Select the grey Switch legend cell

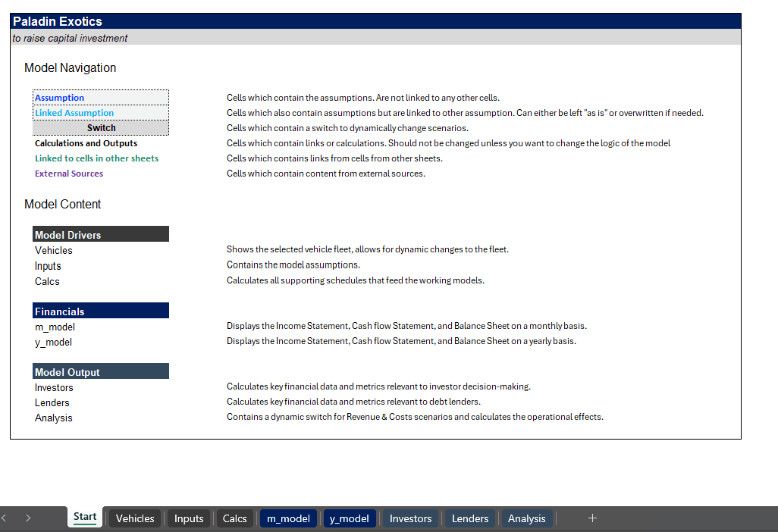pos(101,128)
